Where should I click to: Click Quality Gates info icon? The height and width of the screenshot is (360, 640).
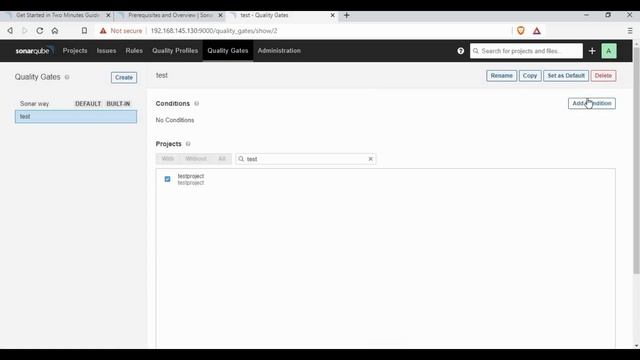point(67,77)
